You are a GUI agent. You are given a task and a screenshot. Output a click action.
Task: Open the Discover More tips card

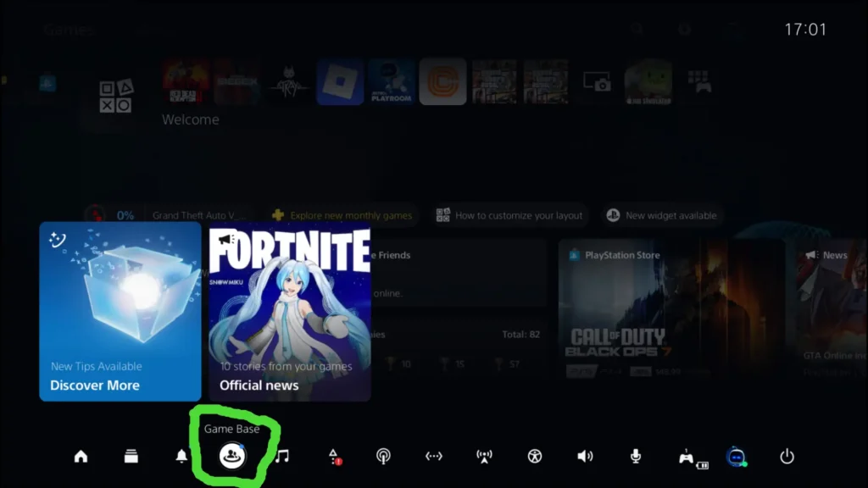pyautogui.click(x=120, y=312)
